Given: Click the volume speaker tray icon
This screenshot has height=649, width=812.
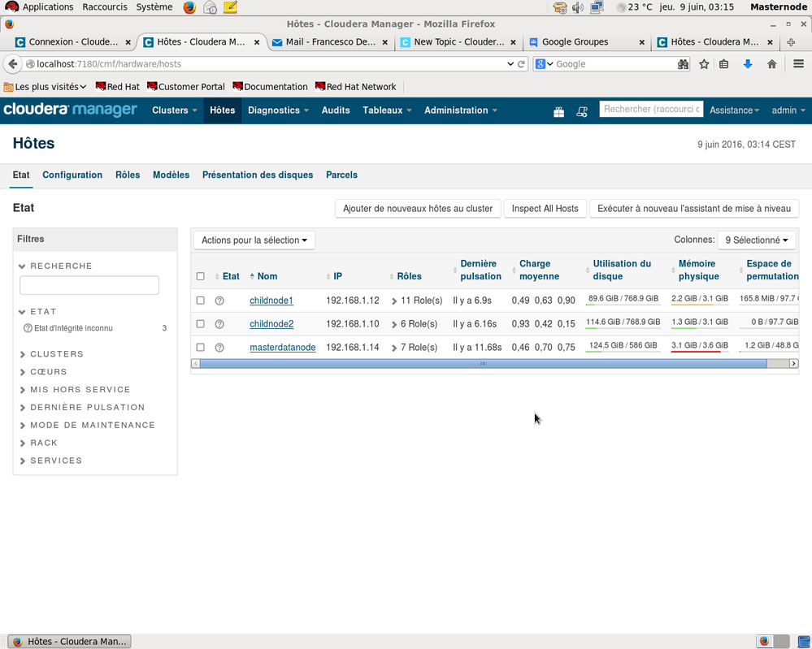Looking at the screenshot, I should pyautogui.click(x=578, y=7).
